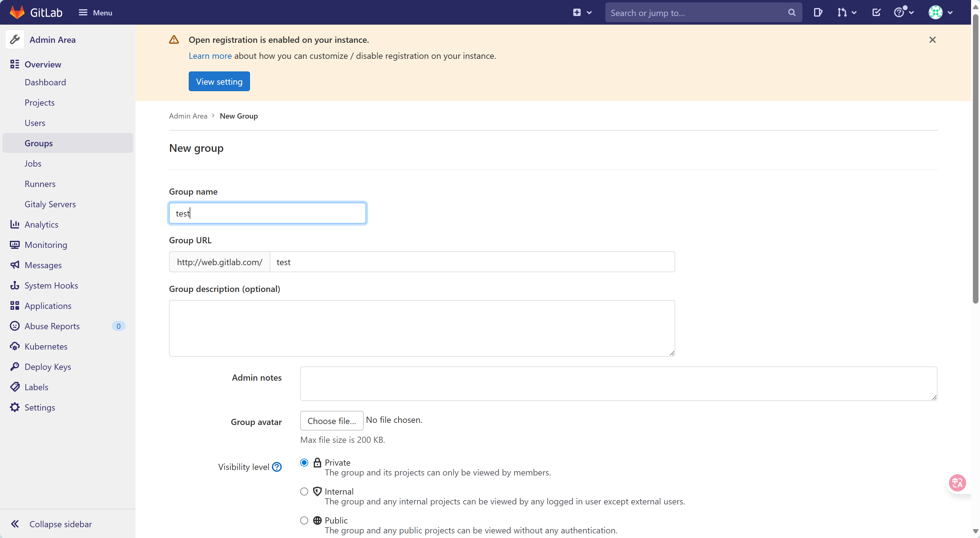Click the Kubernetes icon

14,346
